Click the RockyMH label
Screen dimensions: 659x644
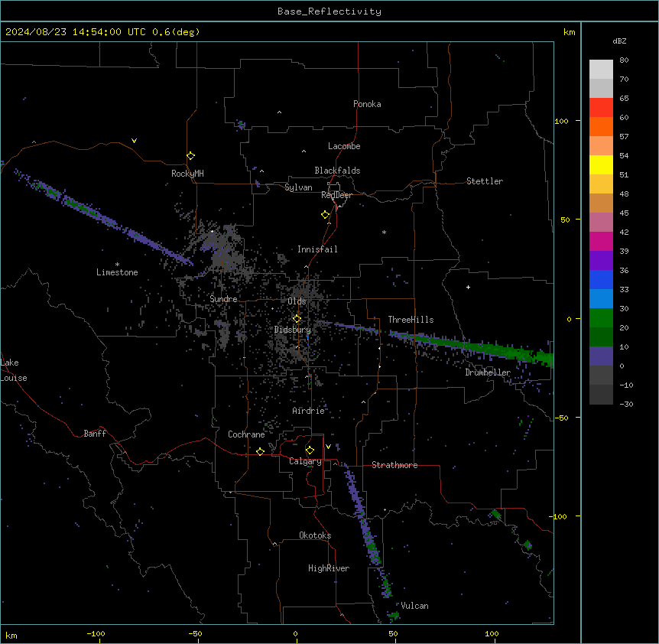187,173
